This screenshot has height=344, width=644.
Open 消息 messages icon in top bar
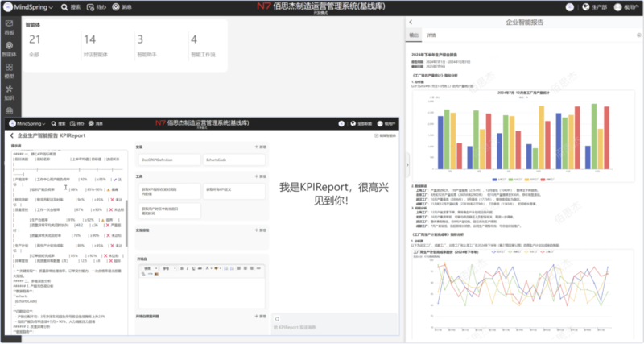(122, 6)
